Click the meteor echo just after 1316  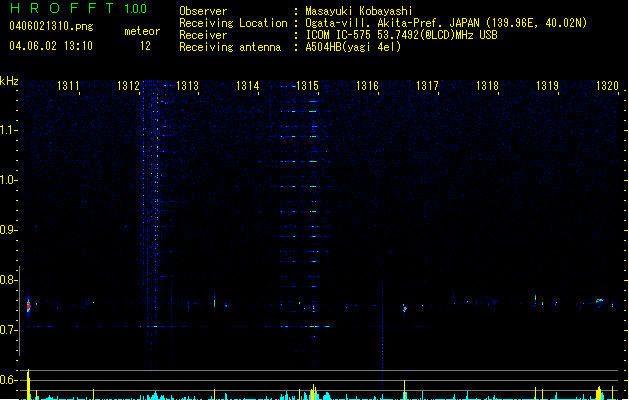[x=405, y=309]
